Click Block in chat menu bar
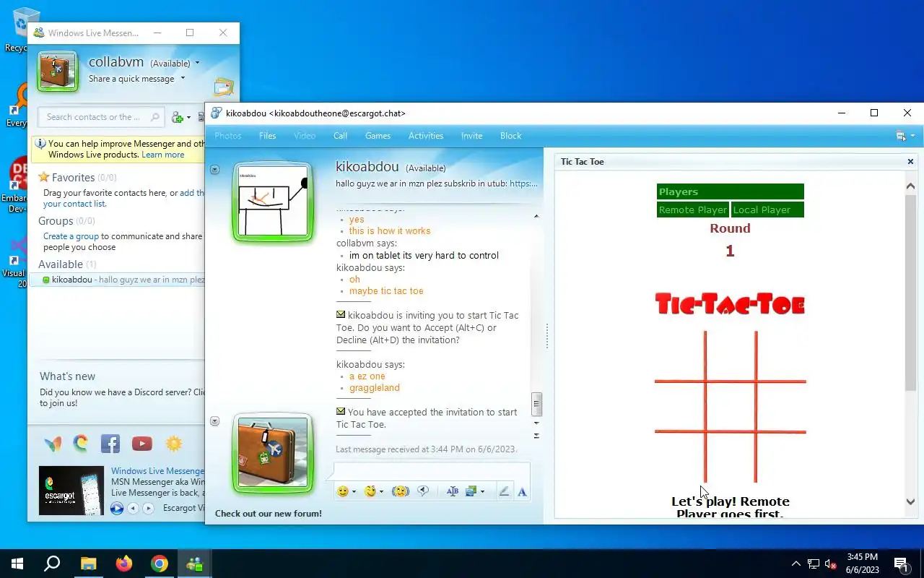 tap(510, 136)
